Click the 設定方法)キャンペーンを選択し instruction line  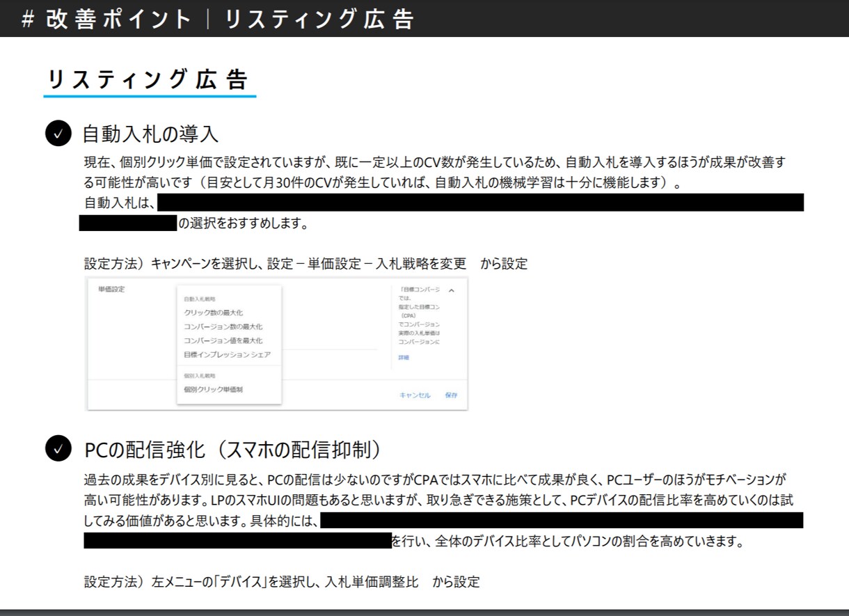pos(306,264)
